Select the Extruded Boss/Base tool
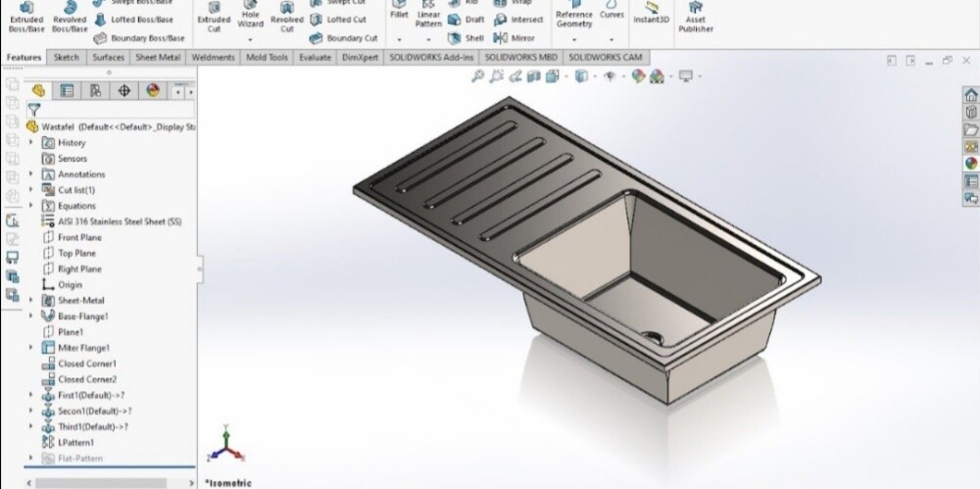This screenshot has width=980, height=489. click(x=26, y=18)
